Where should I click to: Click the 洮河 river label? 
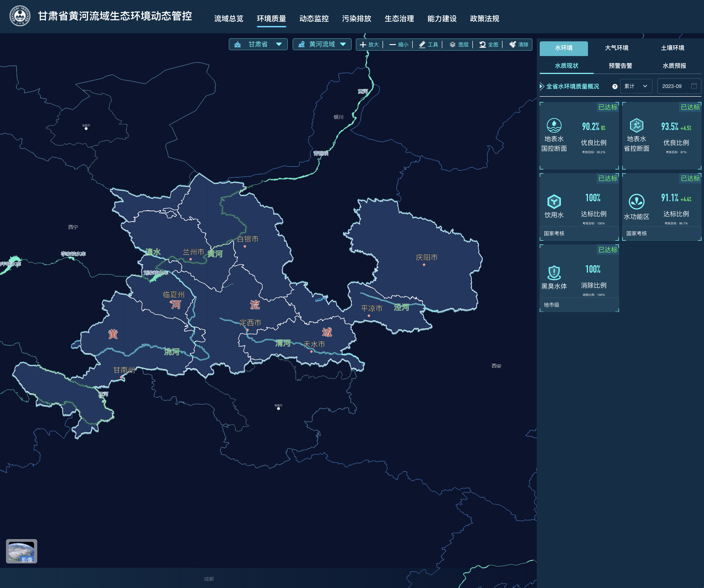click(172, 351)
